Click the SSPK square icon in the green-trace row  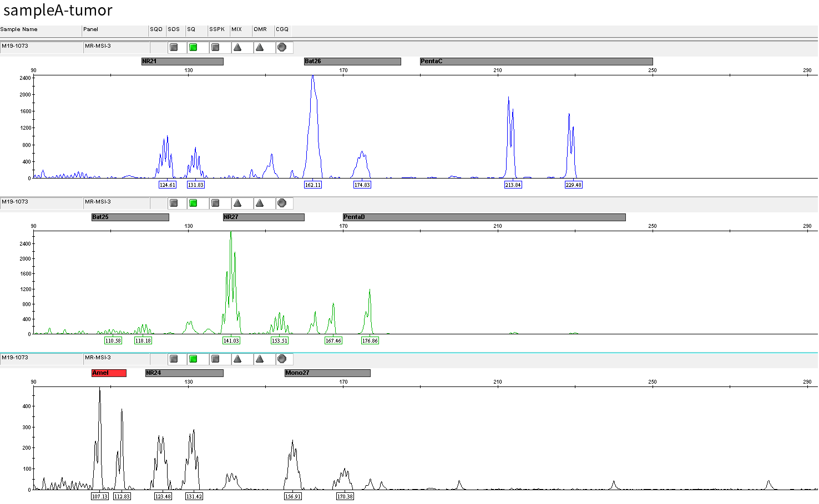(216, 203)
